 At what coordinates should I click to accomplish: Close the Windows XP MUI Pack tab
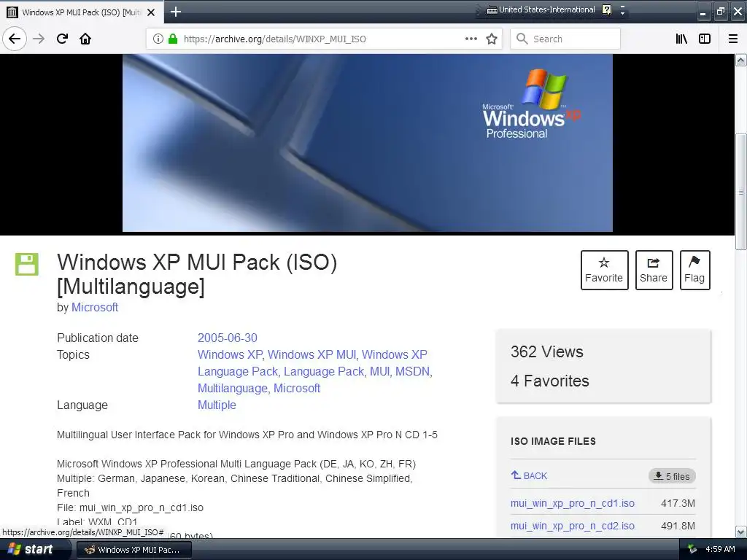click(151, 12)
